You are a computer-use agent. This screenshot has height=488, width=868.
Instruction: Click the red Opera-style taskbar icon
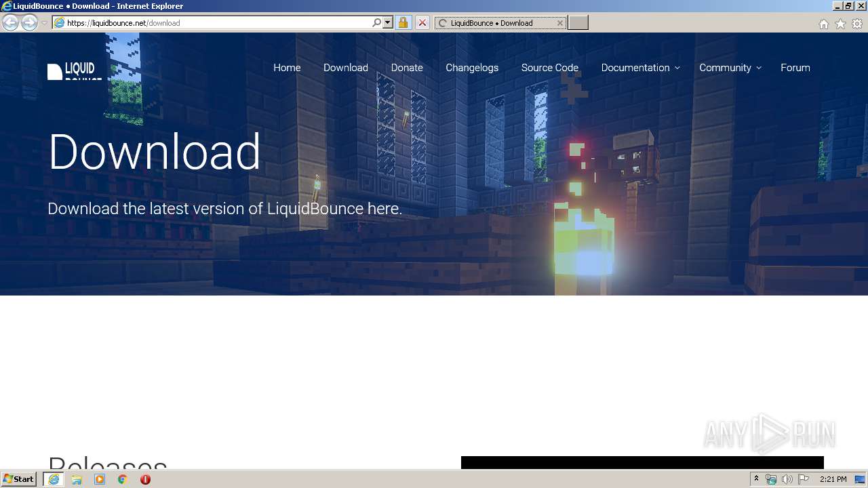click(145, 479)
